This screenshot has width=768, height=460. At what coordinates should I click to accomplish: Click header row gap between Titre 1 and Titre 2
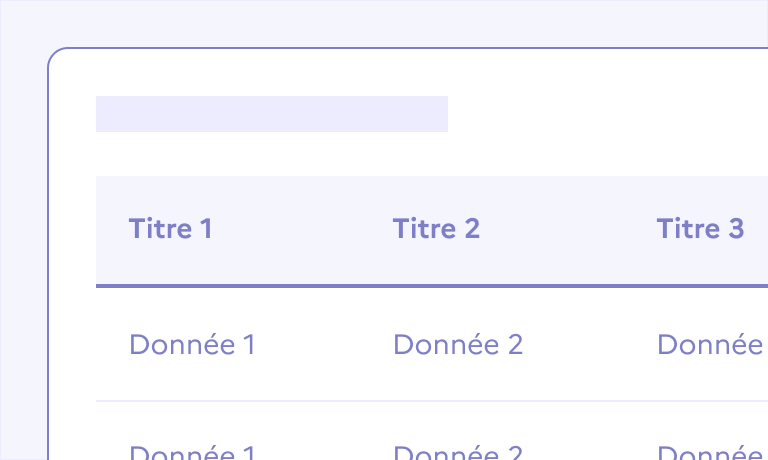click(x=302, y=229)
